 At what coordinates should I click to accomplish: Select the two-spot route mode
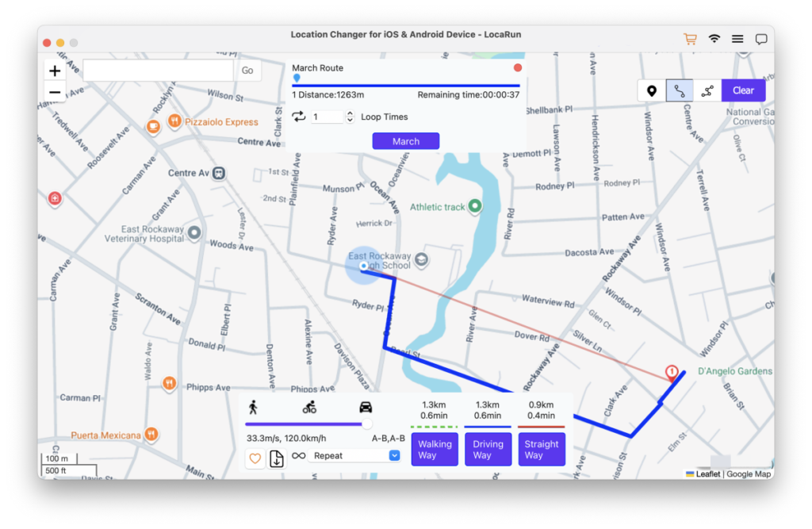680,90
